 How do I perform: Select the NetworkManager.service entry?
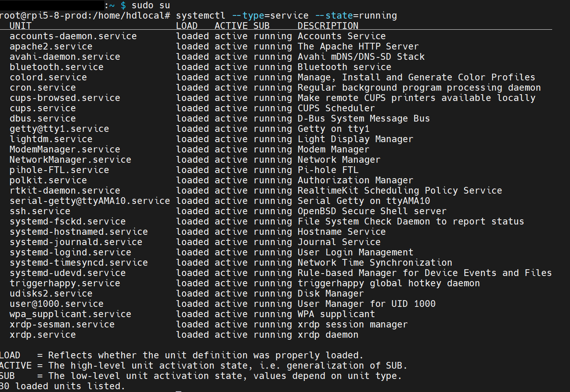pos(70,159)
